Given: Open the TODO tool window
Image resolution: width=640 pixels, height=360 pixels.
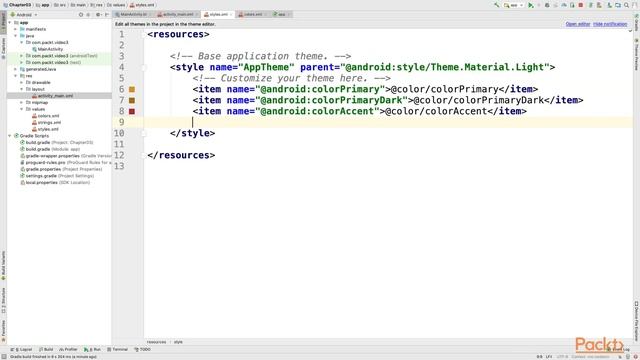Looking at the screenshot, I should 142,350.
